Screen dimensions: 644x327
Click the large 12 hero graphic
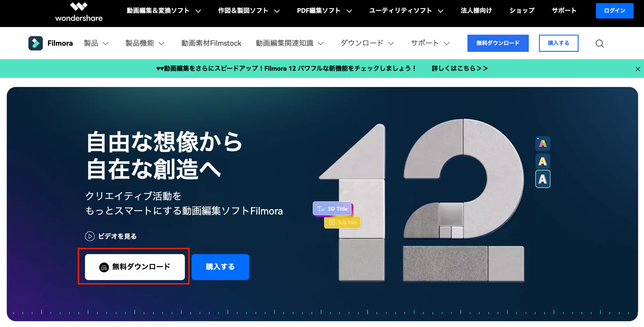(421, 200)
